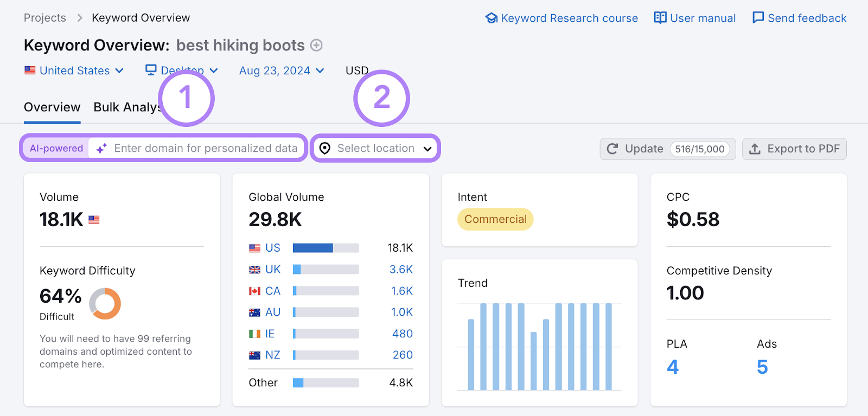Click the US flag next to Volume
This screenshot has width=868, height=416.
(94, 220)
